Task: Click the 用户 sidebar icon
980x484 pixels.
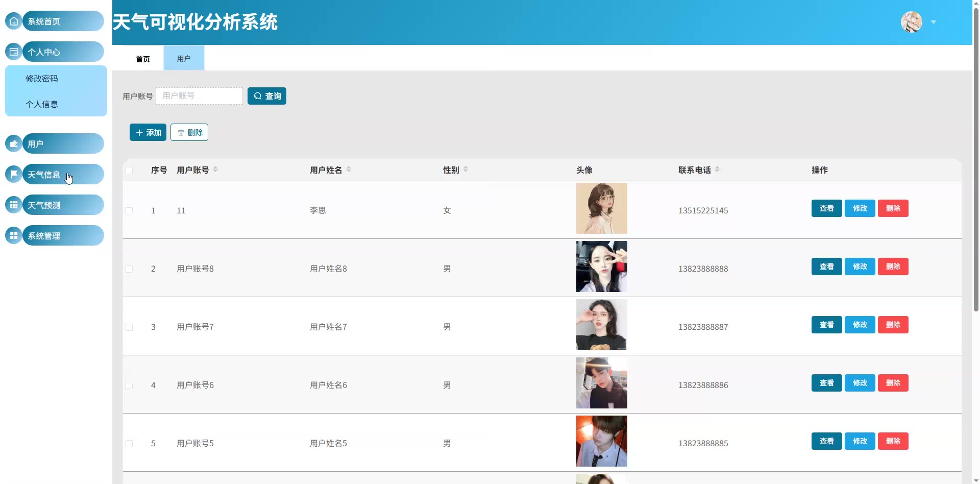Action: tap(14, 144)
